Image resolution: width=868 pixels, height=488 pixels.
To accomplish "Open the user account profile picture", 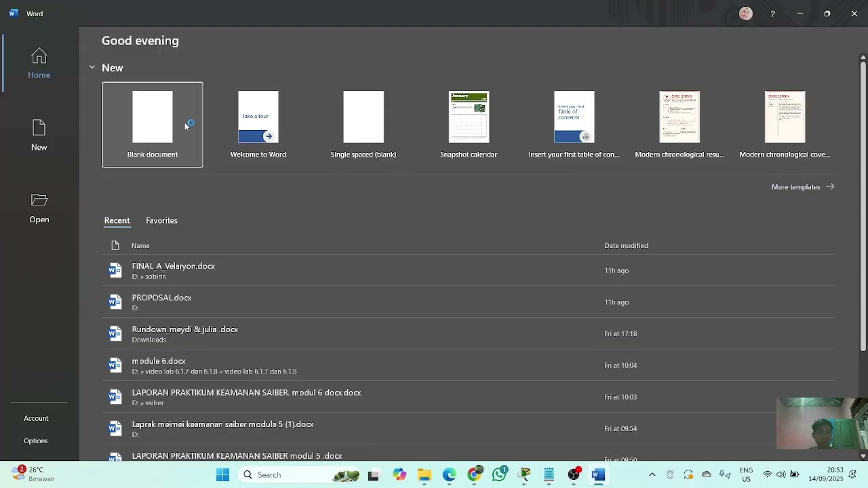I will click(x=746, y=14).
